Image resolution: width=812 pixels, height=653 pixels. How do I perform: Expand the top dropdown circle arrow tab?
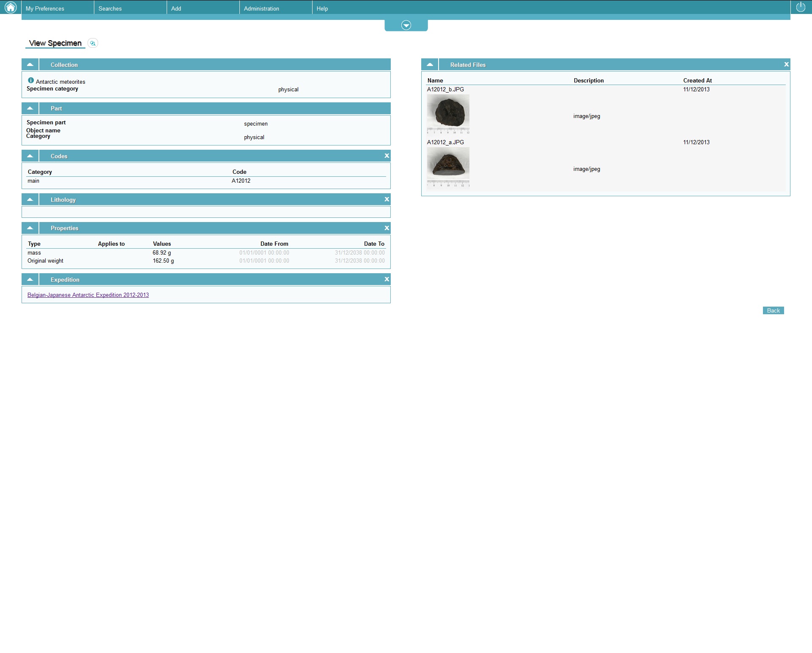tap(406, 25)
